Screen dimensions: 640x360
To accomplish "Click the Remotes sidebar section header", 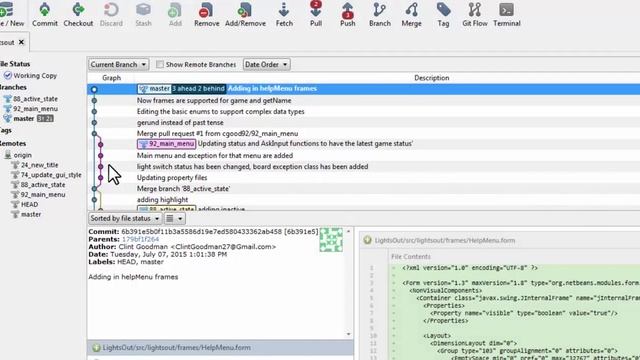I will pos(13,143).
